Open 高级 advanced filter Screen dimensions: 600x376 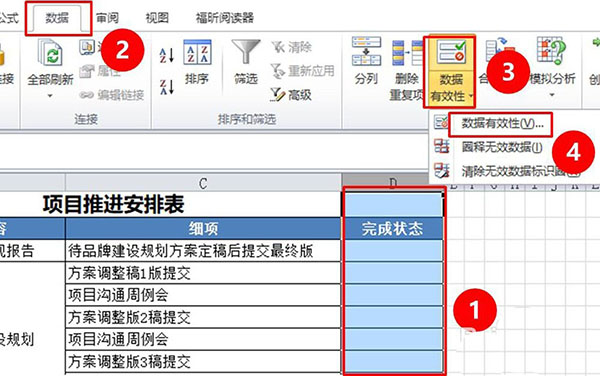pyautogui.click(x=291, y=94)
